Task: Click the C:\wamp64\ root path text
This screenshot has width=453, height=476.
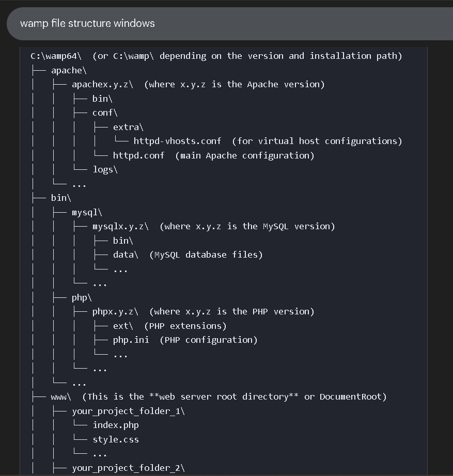Action: [56, 56]
